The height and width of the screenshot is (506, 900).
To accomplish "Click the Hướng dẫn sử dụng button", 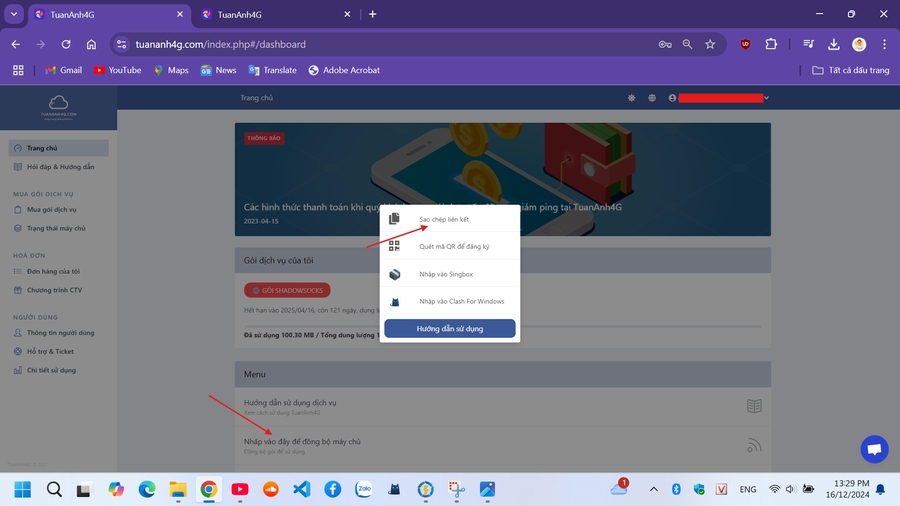I will pos(450,329).
